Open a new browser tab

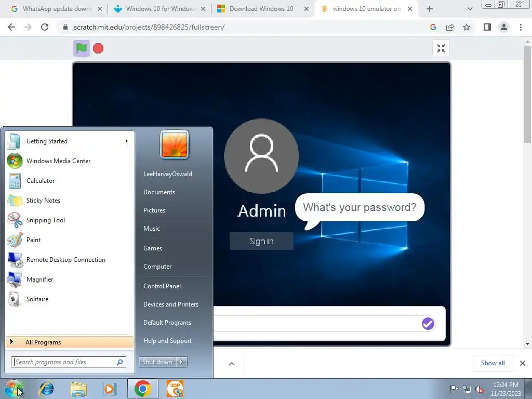pyautogui.click(x=430, y=9)
